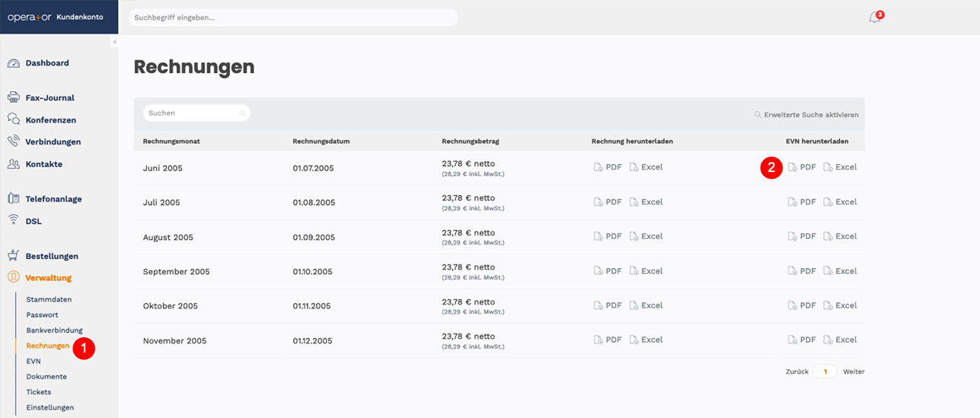Viewport: 980px width, 418px height.
Task: Download Oktober 2005 EVN as Excel
Action: [840, 305]
